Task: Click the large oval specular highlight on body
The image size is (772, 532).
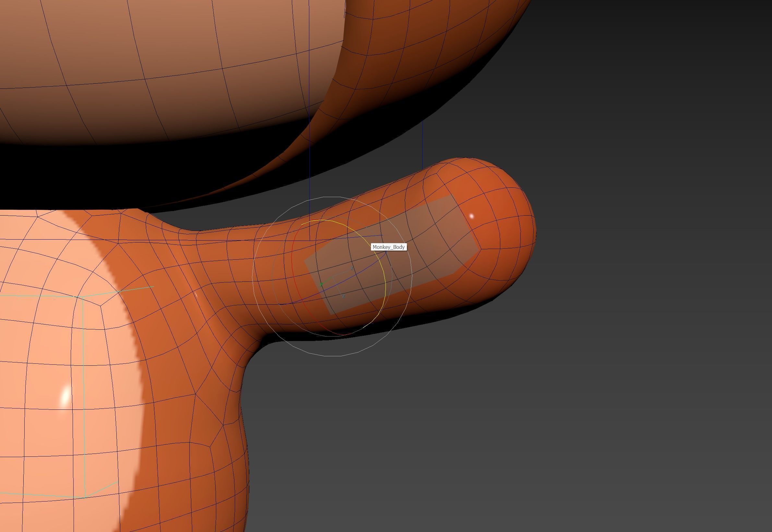Action: click(66, 397)
